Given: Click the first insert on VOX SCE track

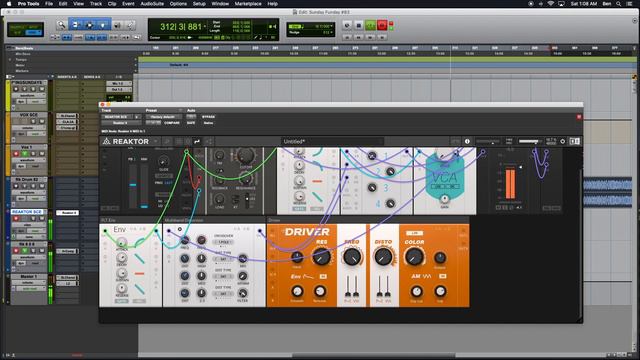Looking at the screenshot, I should coord(67,116).
